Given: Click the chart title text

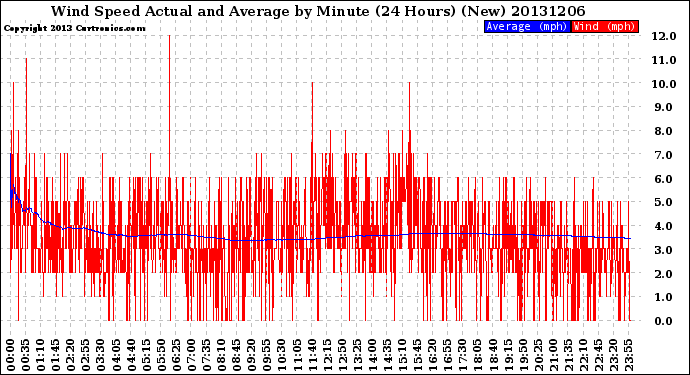Looking at the screenshot, I should coord(318,11).
